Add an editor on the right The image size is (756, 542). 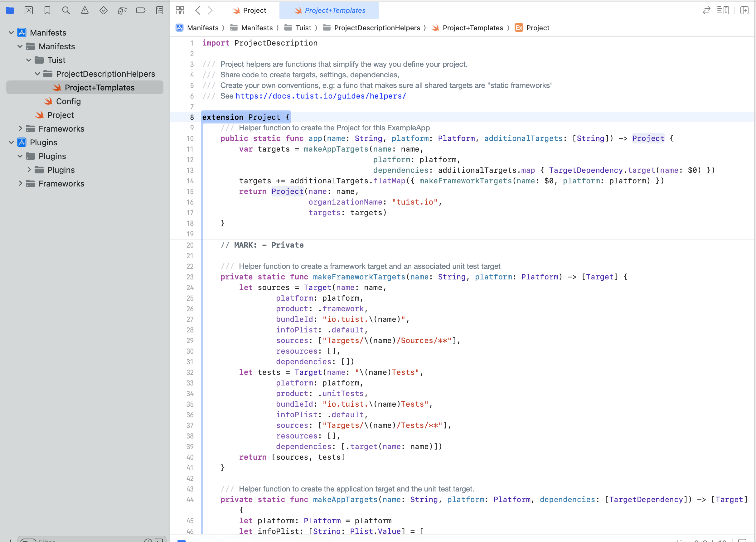point(744,10)
